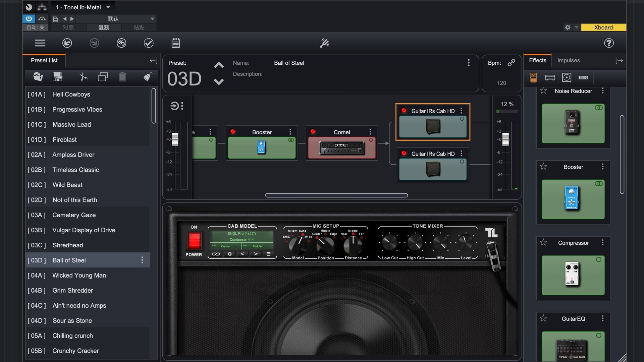Select the rack effects category icon
This screenshot has width=644, height=362.
click(583, 77)
